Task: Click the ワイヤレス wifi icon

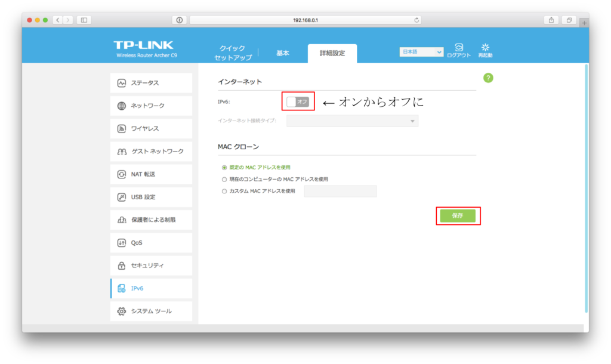Action: [122, 129]
